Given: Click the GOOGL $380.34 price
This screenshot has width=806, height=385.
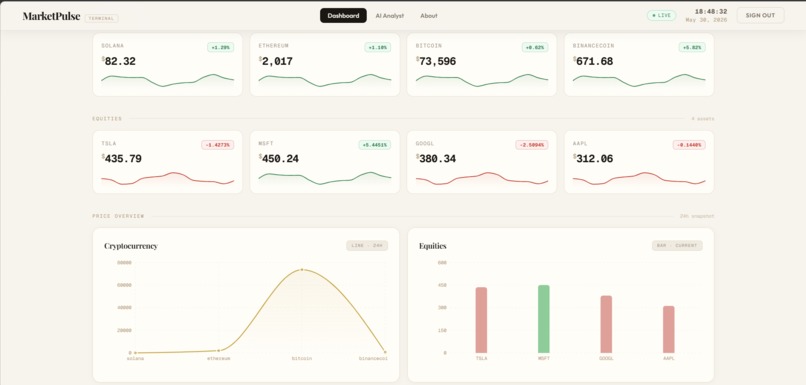Looking at the screenshot, I should point(436,159).
